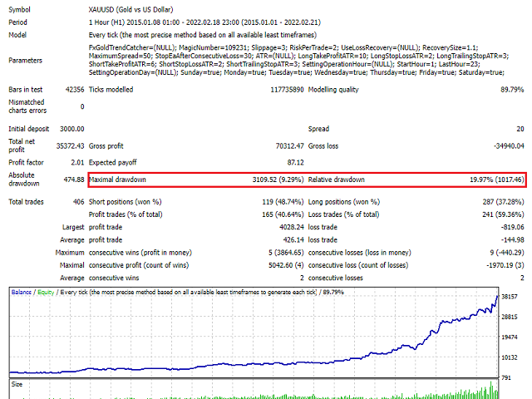This screenshot has width=532, height=399.
Task: Click the Bars in test value 42356
Action: (x=75, y=90)
